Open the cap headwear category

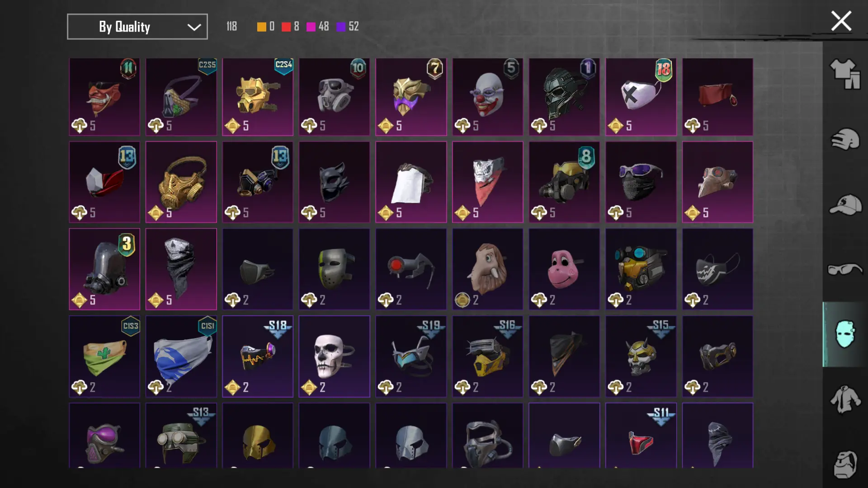click(844, 205)
